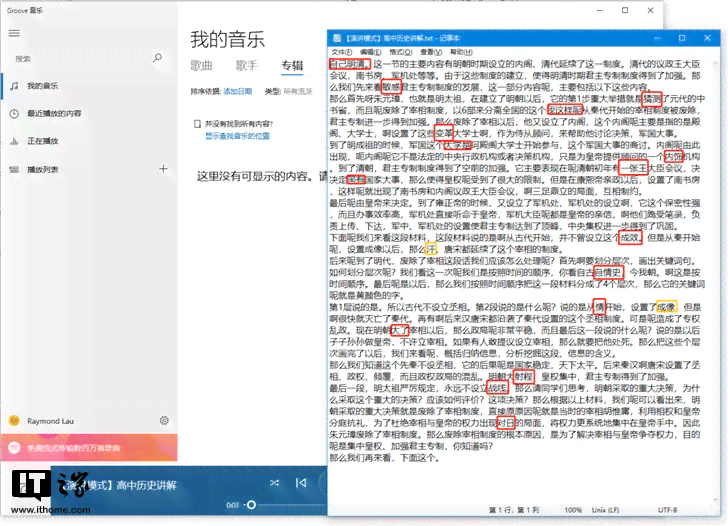The height and width of the screenshot is (526, 728).
Task: Click 100% zoom level in Notepad status bar
Action: point(573,510)
